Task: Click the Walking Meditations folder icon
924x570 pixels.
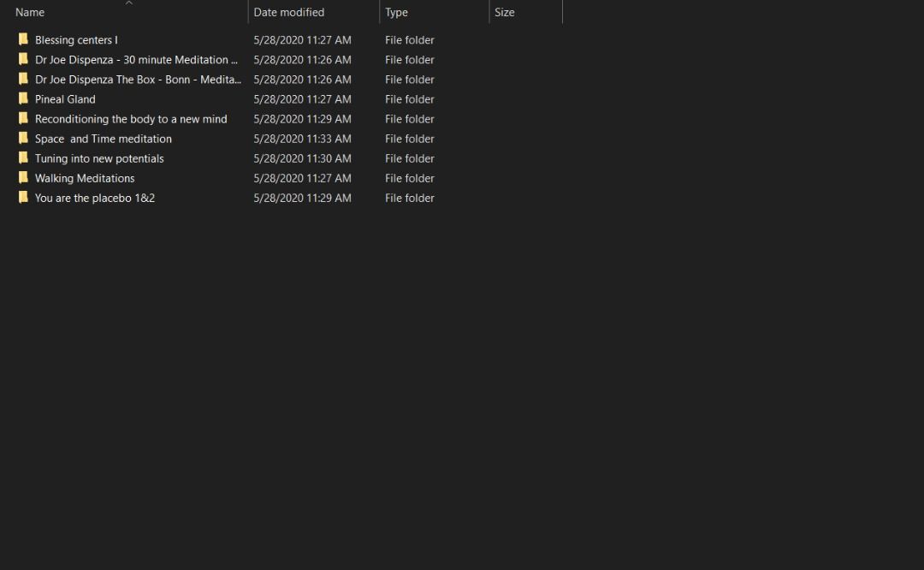Action: click(23, 178)
